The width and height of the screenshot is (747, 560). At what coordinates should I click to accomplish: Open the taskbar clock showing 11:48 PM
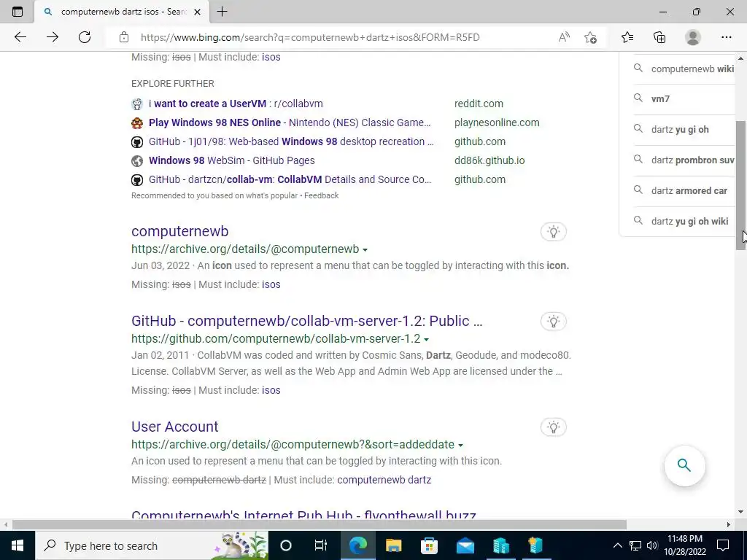[x=685, y=545]
